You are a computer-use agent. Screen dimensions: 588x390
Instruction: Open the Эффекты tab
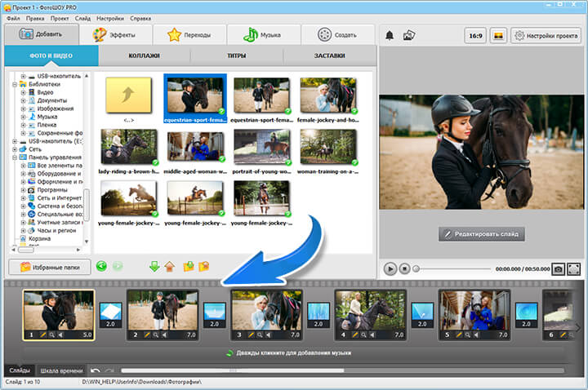tap(119, 35)
